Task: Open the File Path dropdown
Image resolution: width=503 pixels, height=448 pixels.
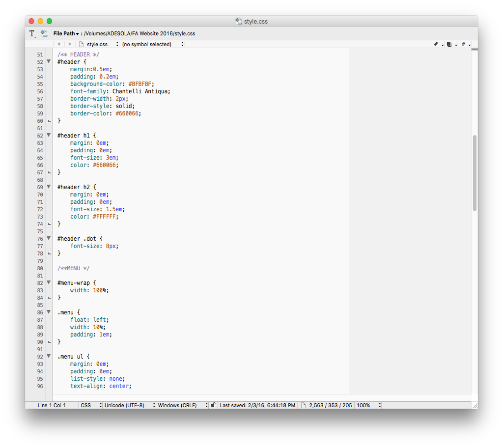Action: click(66, 33)
